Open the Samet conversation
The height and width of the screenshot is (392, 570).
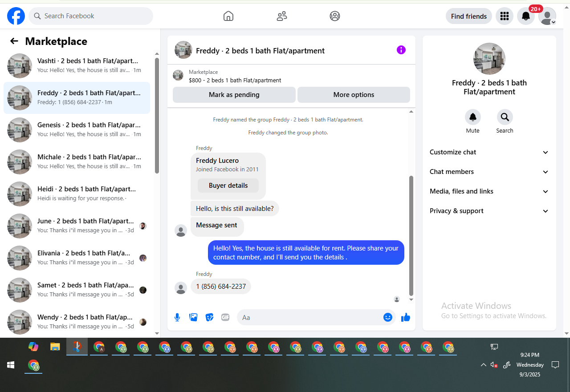coord(77,290)
